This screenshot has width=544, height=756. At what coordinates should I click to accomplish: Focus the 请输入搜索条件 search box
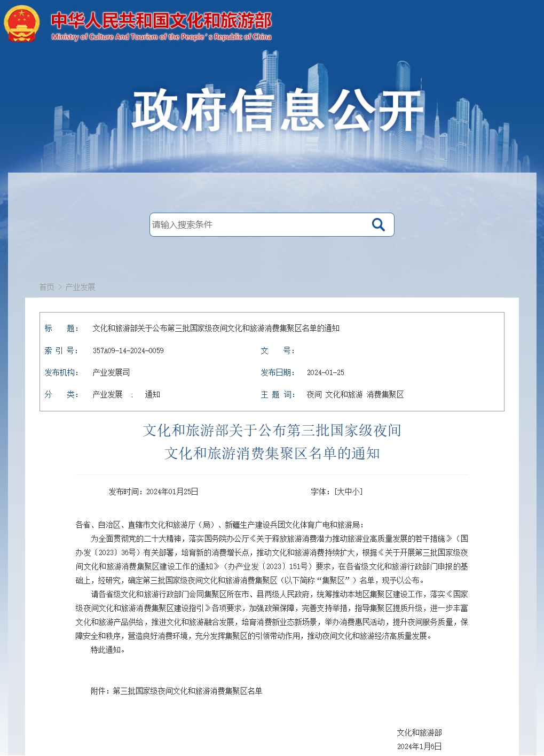point(256,225)
